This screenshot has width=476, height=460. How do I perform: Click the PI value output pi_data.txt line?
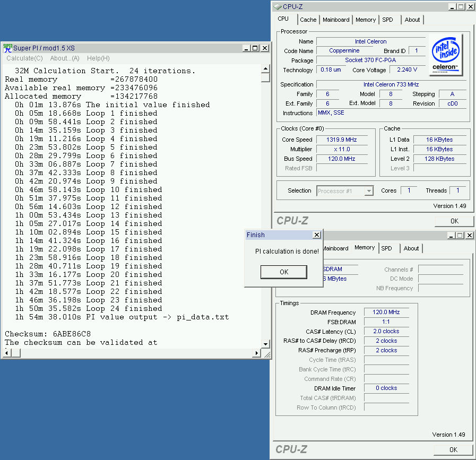pyautogui.click(x=122, y=317)
